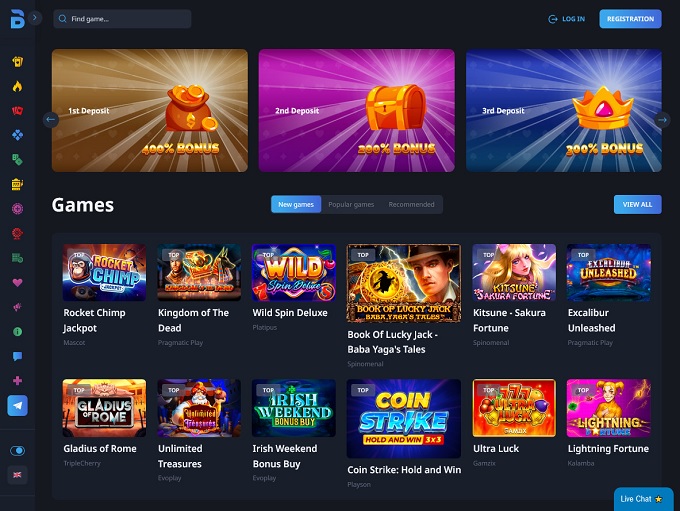Select the megaphone promotions sidebar icon
The image size is (680, 511).
coord(17,307)
